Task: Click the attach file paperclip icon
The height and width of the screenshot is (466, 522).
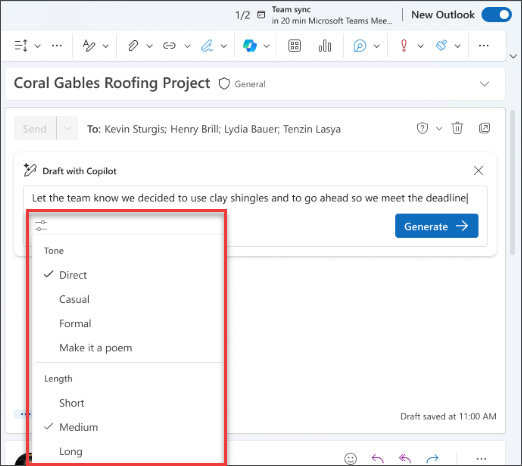Action: pyautogui.click(x=133, y=46)
